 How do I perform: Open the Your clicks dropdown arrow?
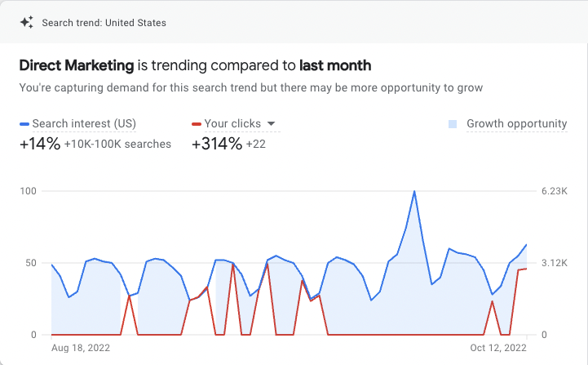[272, 124]
